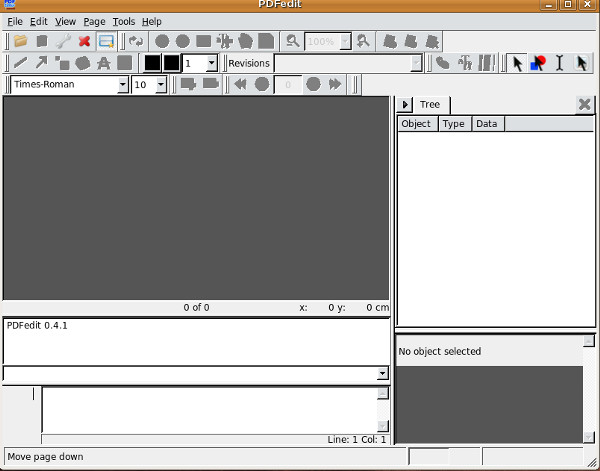
Task: Select the diagonal line drawing tool
Action: (x=21, y=62)
